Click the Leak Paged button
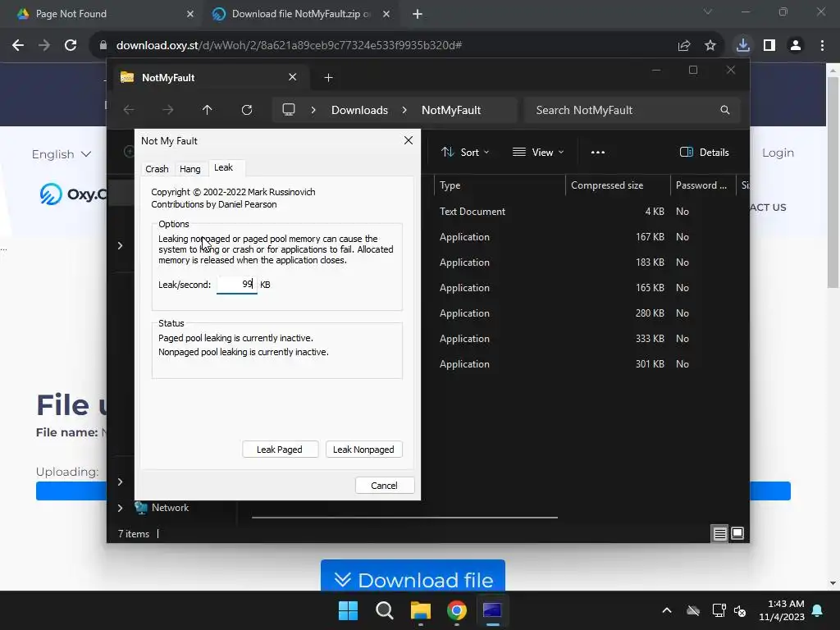This screenshot has height=630, width=840. [x=280, y=450]
